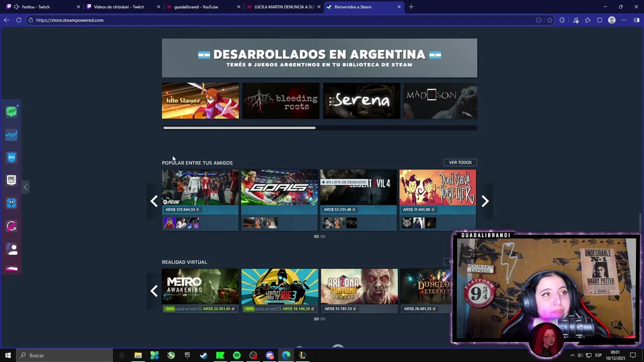644x362 pixels.
Task: Click friend avatars under FC26 card
Action: pos(182,223)
